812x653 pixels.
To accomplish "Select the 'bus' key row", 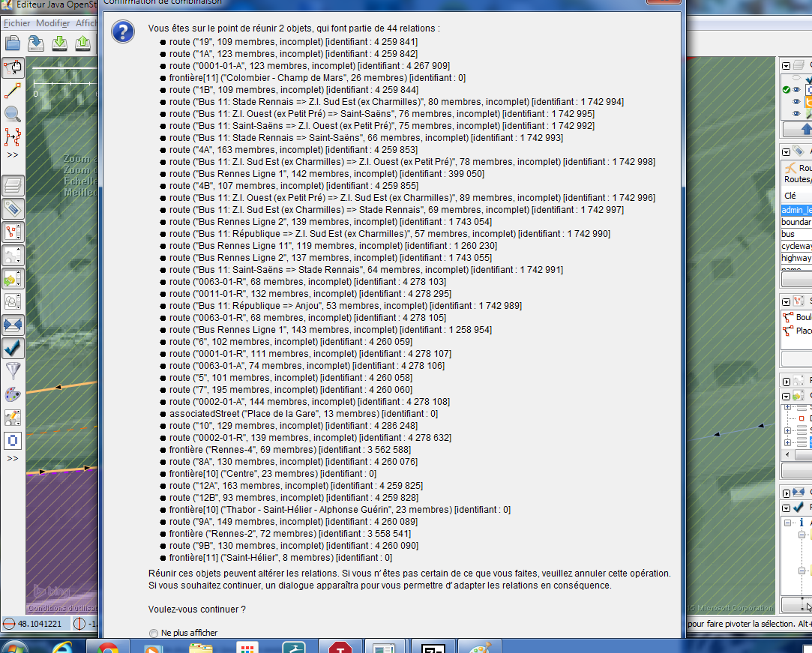I will coord(796,234).
